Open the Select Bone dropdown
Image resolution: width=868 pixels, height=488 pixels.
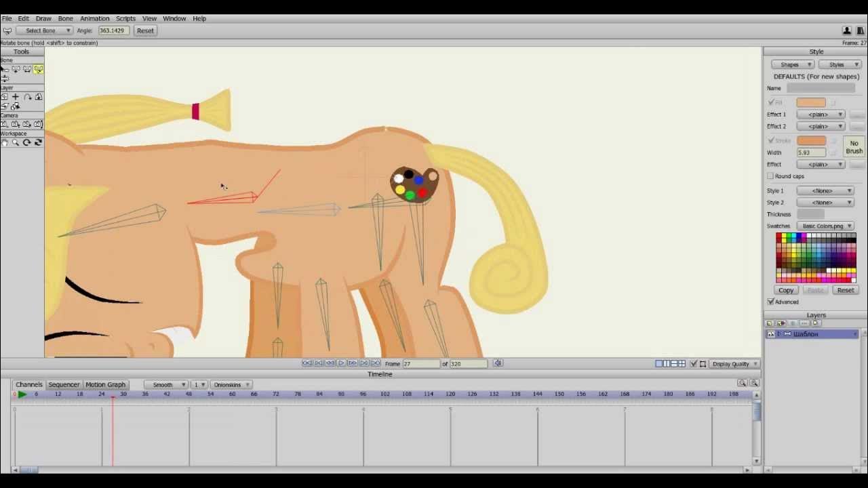point(45,30)
